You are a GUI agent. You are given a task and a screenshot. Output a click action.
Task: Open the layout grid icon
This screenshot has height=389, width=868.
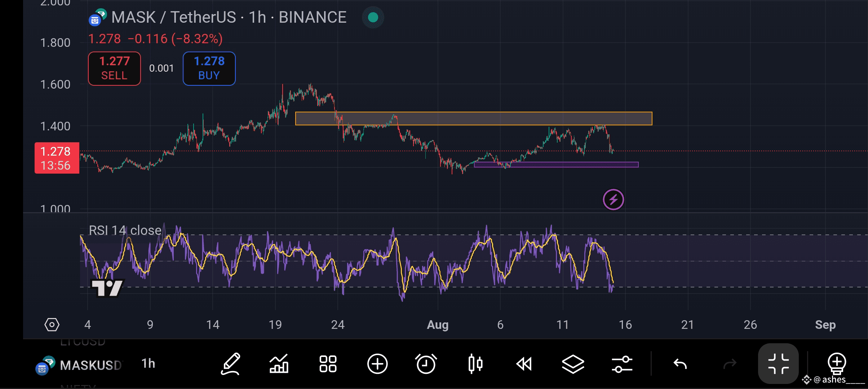pos(328,364)
